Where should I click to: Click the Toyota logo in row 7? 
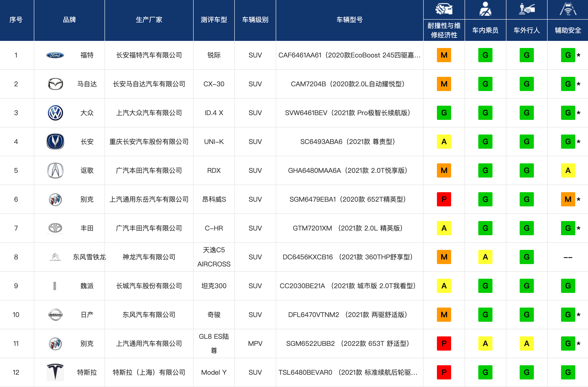(x=55, y=228)
